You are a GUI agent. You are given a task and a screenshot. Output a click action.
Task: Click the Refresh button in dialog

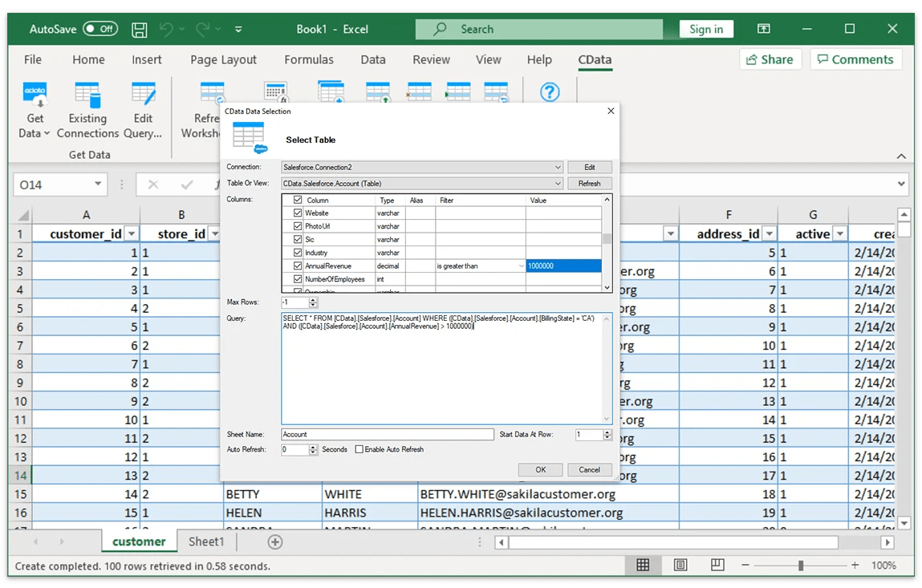point(589,184)
